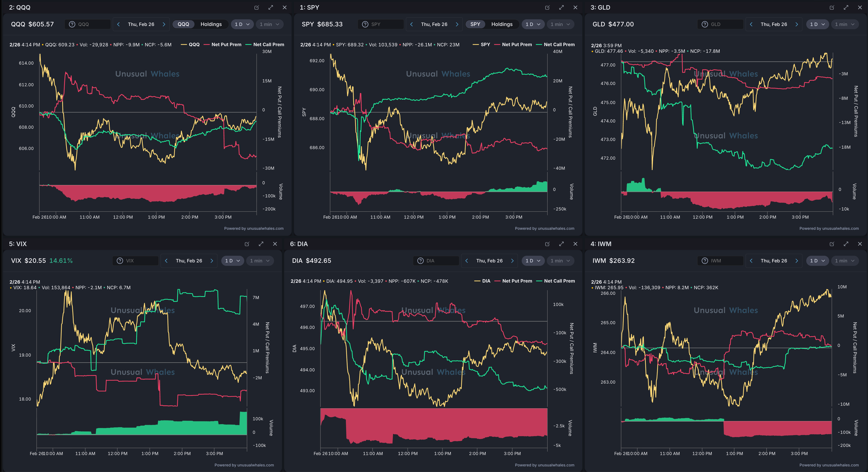Screen dimensions: 868x472
Task: Click yellow SPY legend color line
Action: tap(475, 44)
